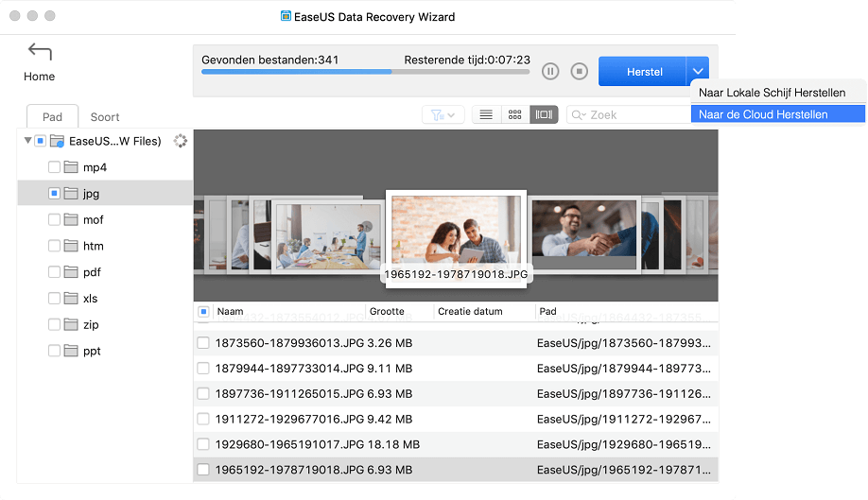Stop the file scan
The image size is (868, 500).
(x=579, y=71)
